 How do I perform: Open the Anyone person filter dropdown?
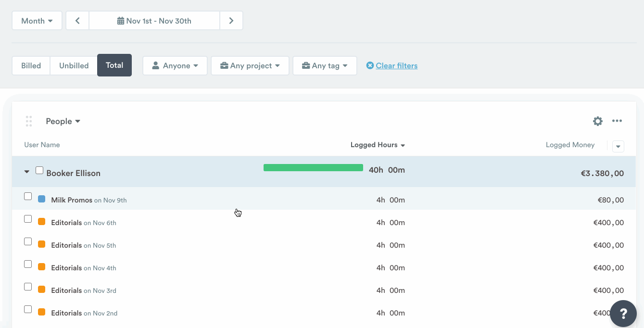point(175,66)
